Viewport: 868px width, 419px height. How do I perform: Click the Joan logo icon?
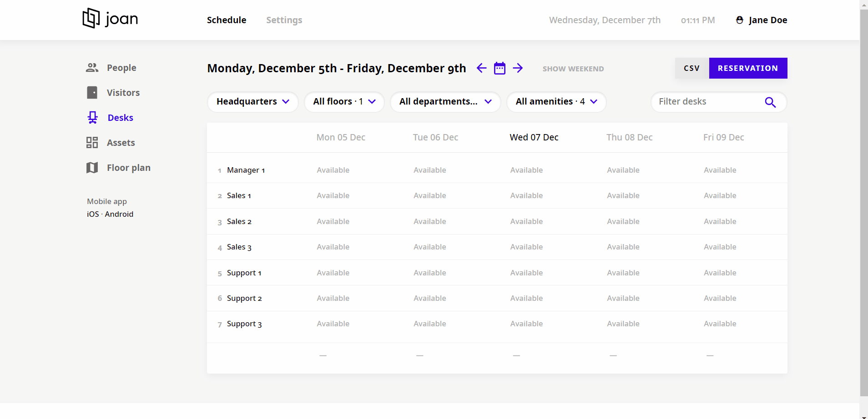pos(91,18)
